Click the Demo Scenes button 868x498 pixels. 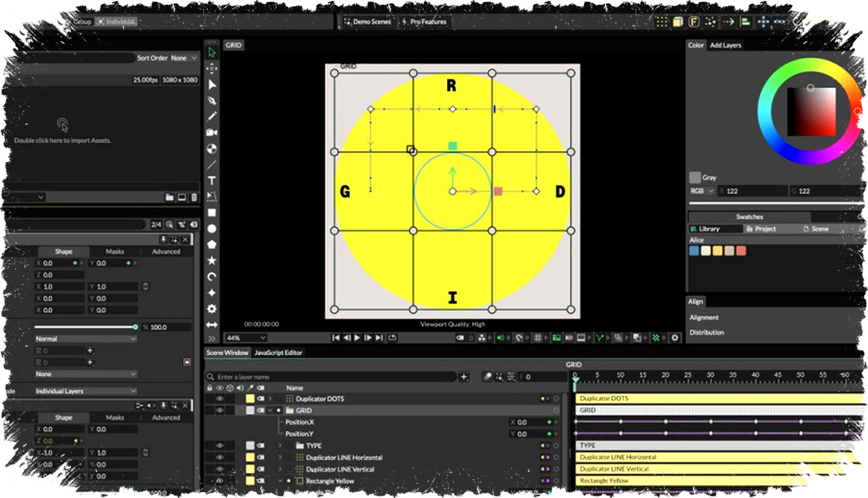(368, 22)
